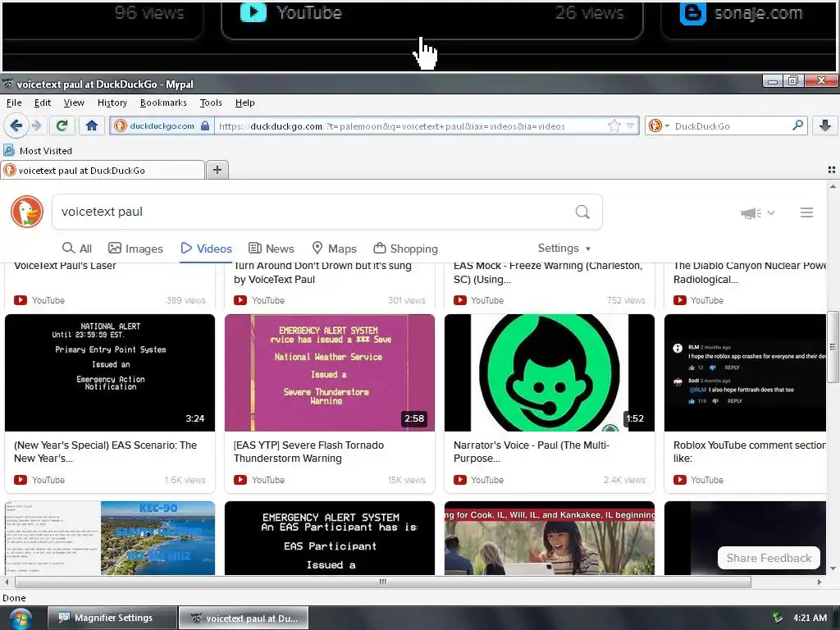Open the Tools menu
840x630 pixels.
click(x=211, y=103)
